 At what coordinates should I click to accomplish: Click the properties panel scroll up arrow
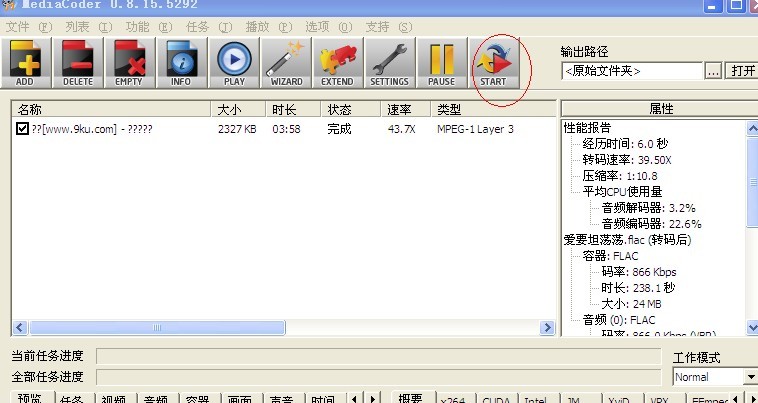pyautogui.click(x=752, y=128)
